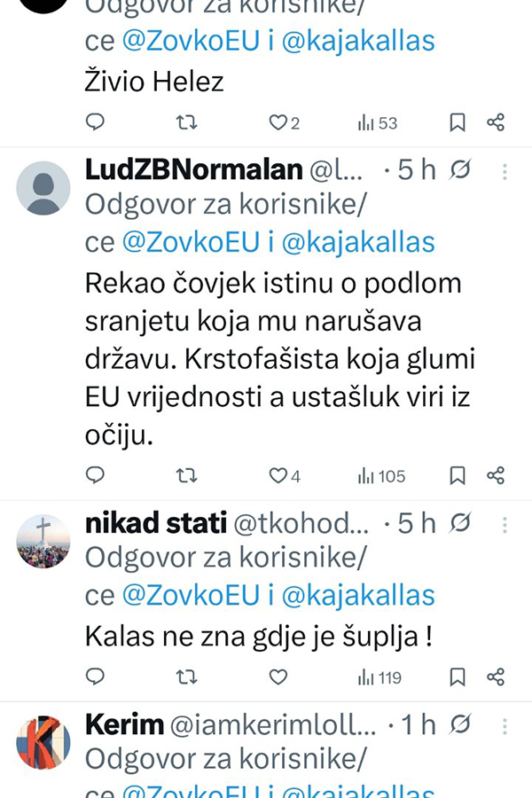Screen dimensions: 532x798
Task: Open LudZBNormalan's profile avatar
Action: (43, 188)
